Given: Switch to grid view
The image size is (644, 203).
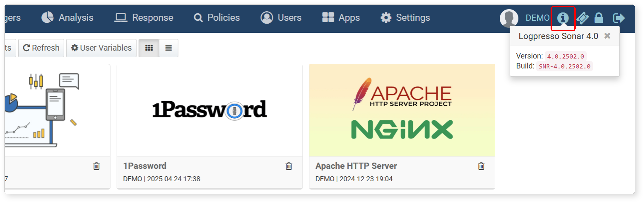Looking at the screenshot, I should coord(149,48).
